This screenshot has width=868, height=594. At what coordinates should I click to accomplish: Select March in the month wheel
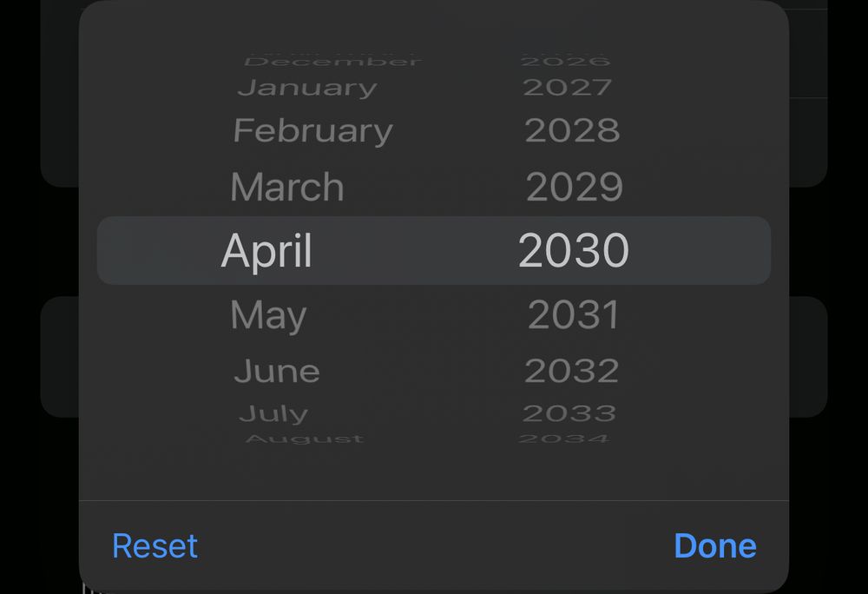point(286,186)
